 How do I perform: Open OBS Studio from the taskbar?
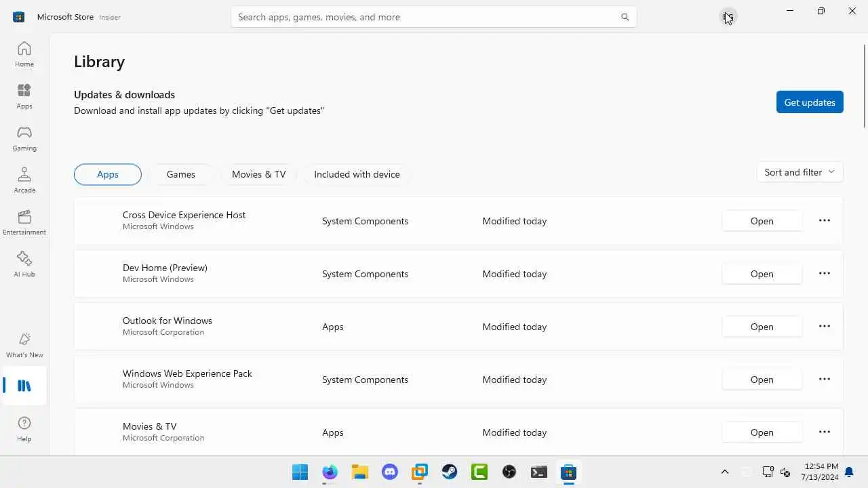509,472
